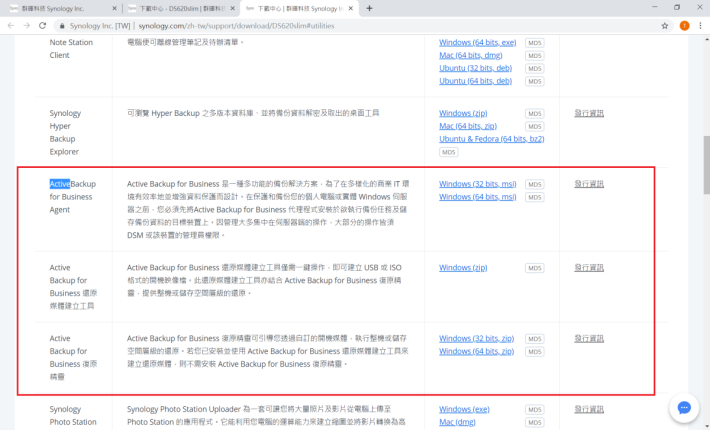This screenshot has height=430, width=710.
Task: Show MD5 for Hyper Backup Explorer Windows zip
Action: (534, 114)
